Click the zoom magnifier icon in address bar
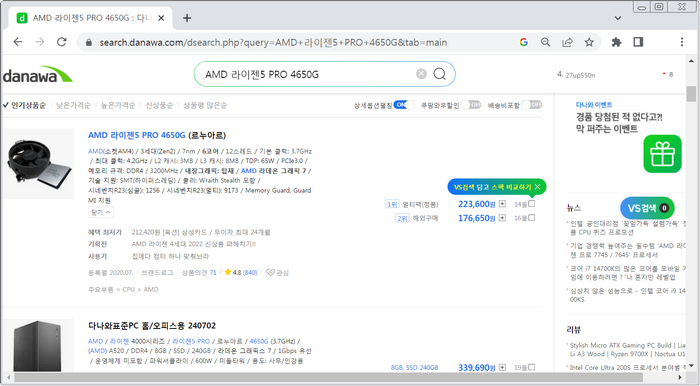700x386 pixels. [x=545, y=42]
